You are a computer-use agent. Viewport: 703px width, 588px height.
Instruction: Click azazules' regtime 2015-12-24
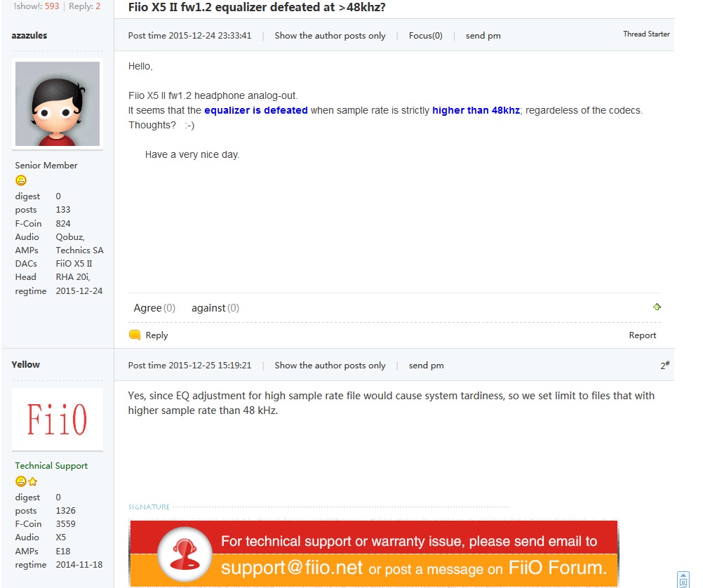(x=79, y=290)
